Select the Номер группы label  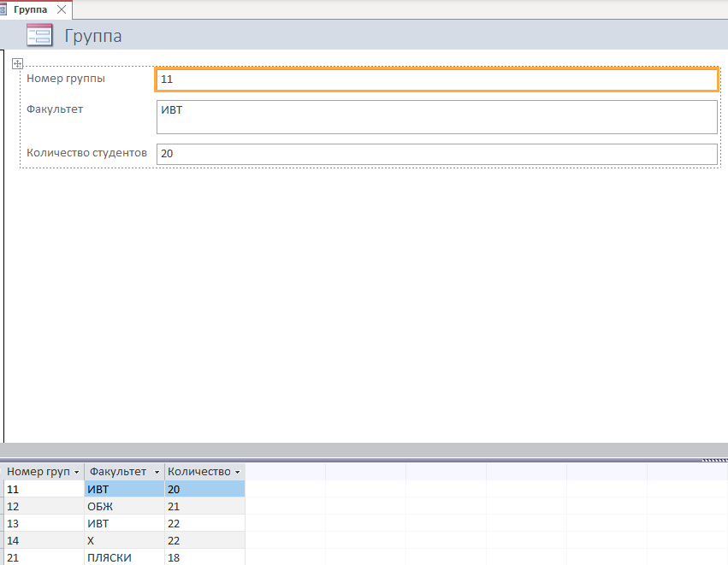pyautogui.click(x=66, y=79)
